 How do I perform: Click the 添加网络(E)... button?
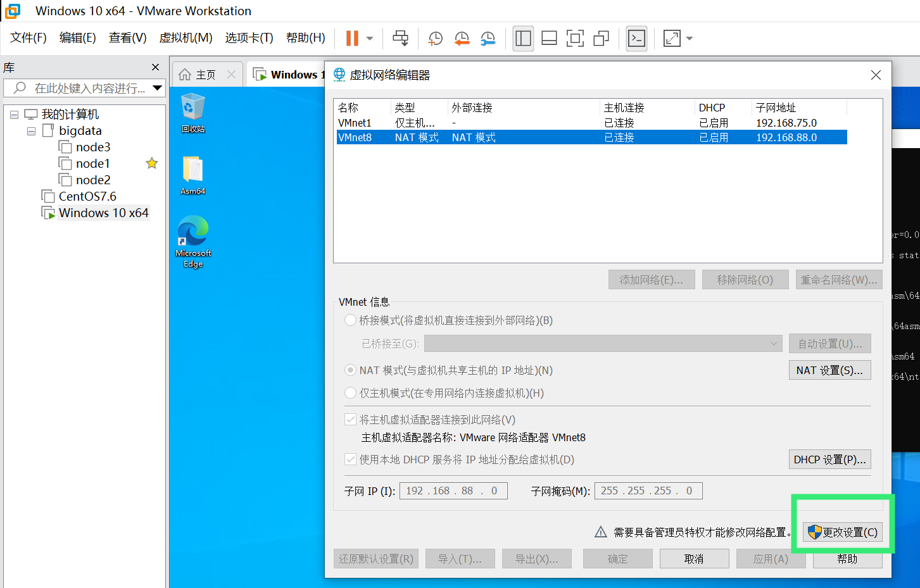[652, 280]
